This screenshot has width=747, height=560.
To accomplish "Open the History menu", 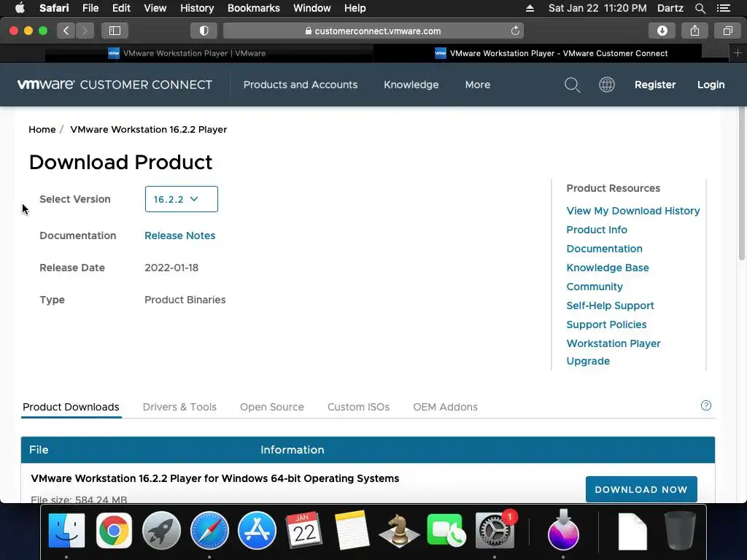I will (x=197, y=8).
